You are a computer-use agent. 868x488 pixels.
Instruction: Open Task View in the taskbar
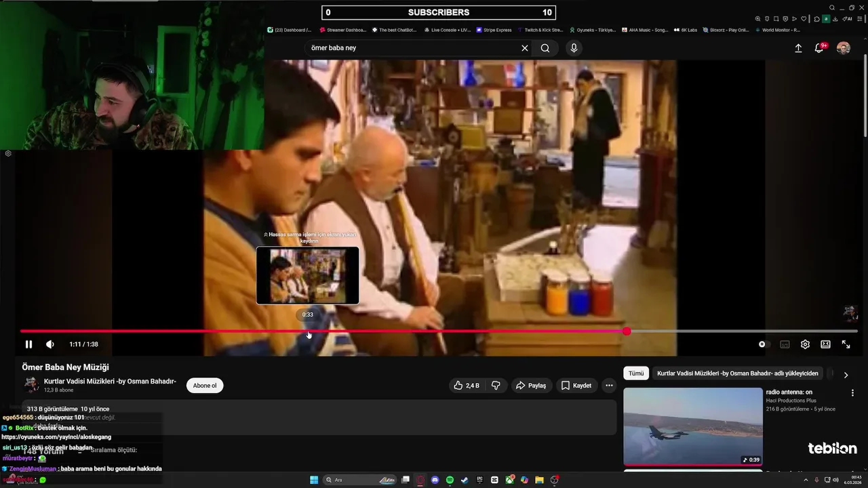point(406,480)
